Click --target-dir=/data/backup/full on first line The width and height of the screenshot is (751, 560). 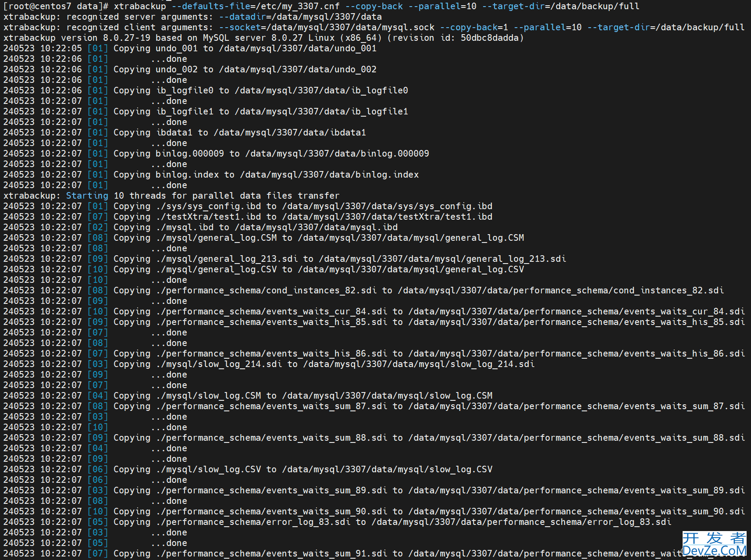coord(561,6)
